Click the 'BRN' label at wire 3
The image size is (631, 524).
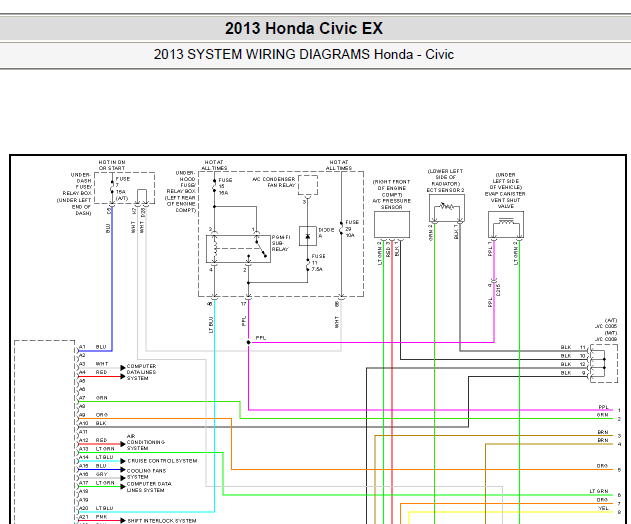(x=603, y=432)
